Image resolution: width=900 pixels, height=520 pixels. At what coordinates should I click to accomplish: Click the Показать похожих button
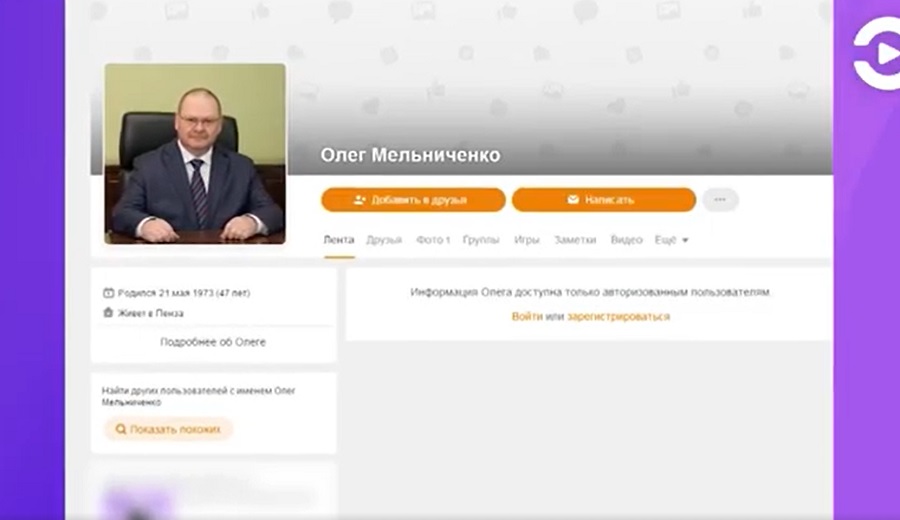tap(168, 429)
